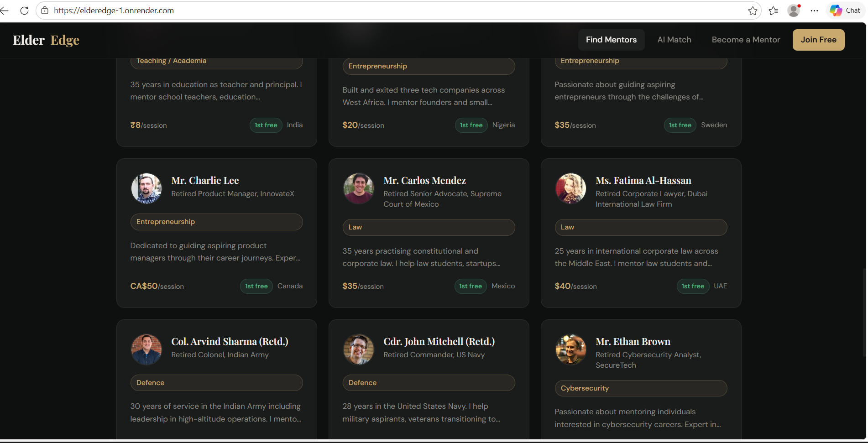
Task: Open Col. Arvind Sharma profile photo
Action: [x=146, y=349]
